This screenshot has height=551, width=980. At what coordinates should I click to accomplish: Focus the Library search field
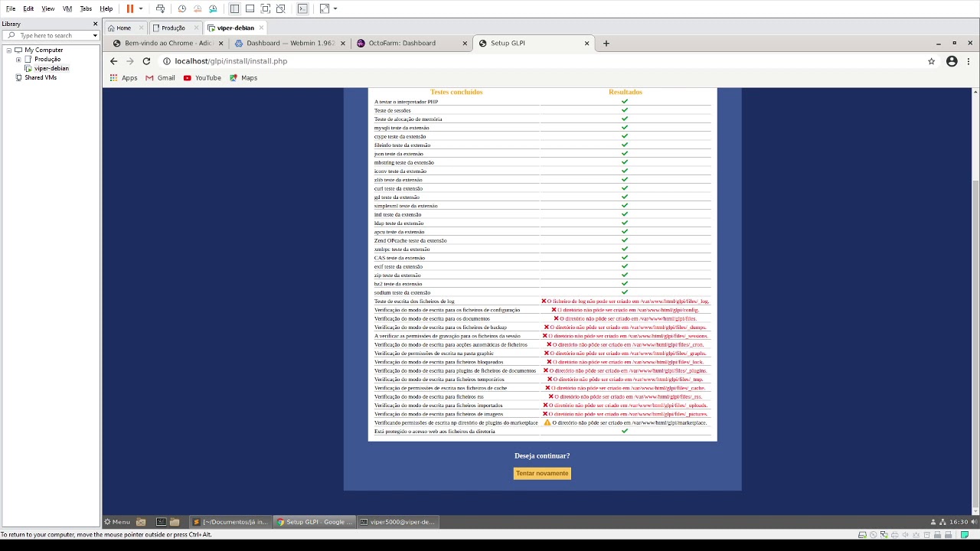point(51,35)
